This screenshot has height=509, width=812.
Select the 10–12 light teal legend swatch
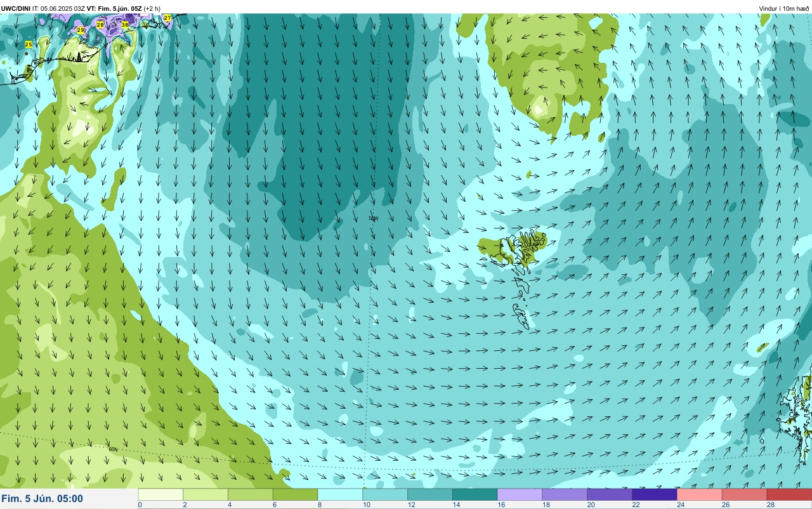(385, 494)
